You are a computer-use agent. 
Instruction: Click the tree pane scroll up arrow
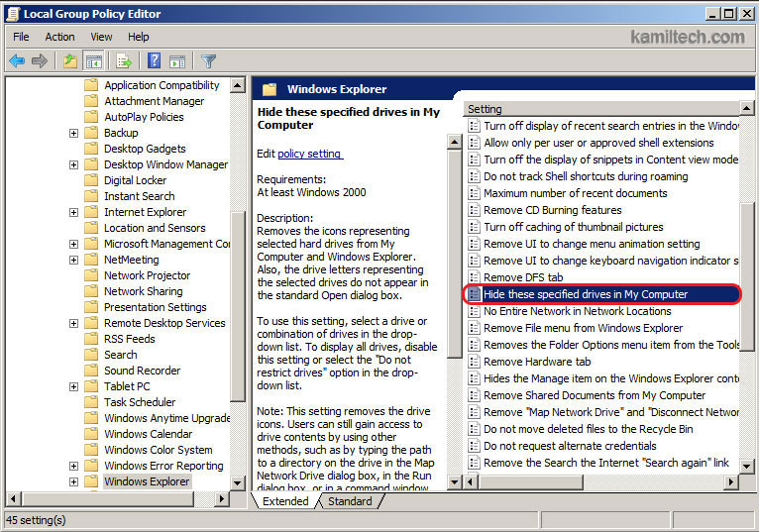pyautogui.click(x=237, y=85)
